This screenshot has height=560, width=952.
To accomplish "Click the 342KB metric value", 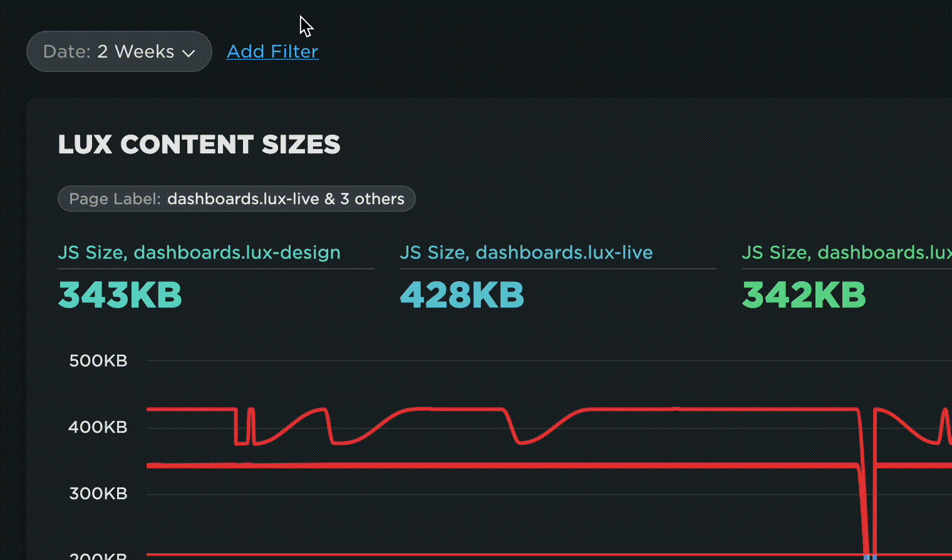I will click(x=804, y=294).
